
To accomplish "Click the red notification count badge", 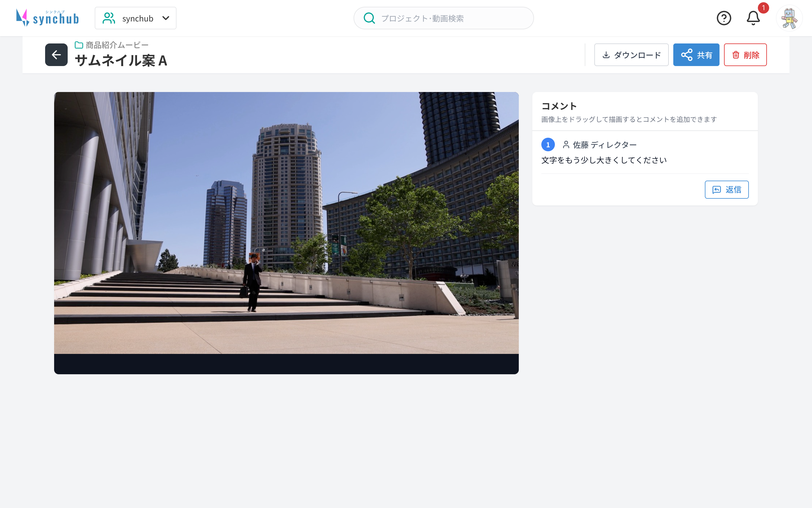I will click(763, 8).
